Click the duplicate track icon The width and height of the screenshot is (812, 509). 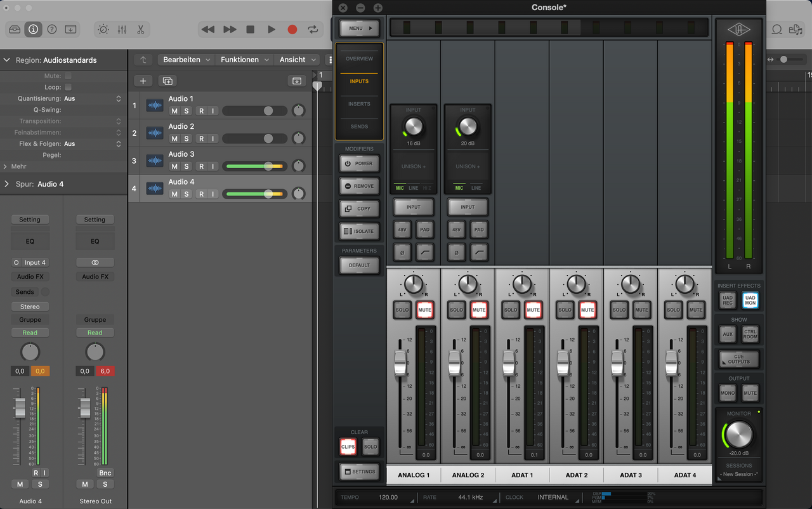(167, 81)
